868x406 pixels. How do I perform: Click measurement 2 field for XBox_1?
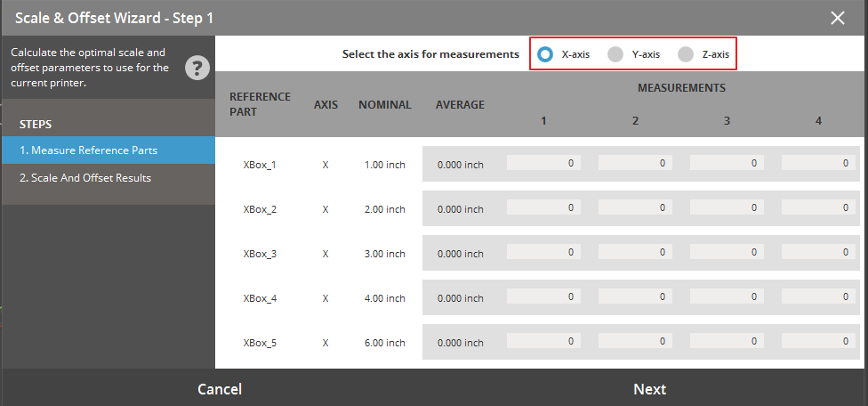click(x=635, y=163)
